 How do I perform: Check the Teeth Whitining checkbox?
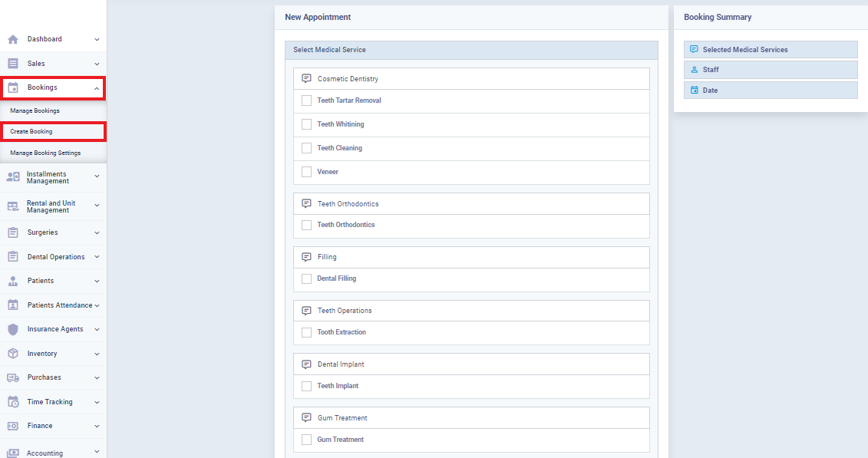tap(306, 124)
